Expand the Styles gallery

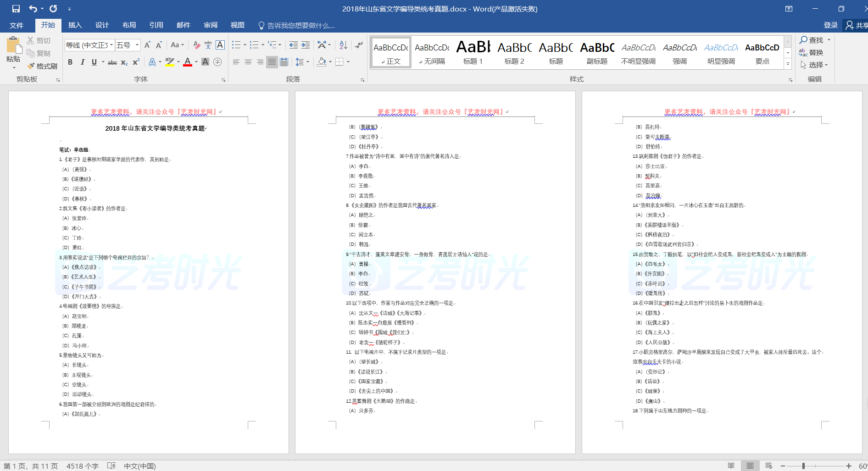[x=788, y=64]
